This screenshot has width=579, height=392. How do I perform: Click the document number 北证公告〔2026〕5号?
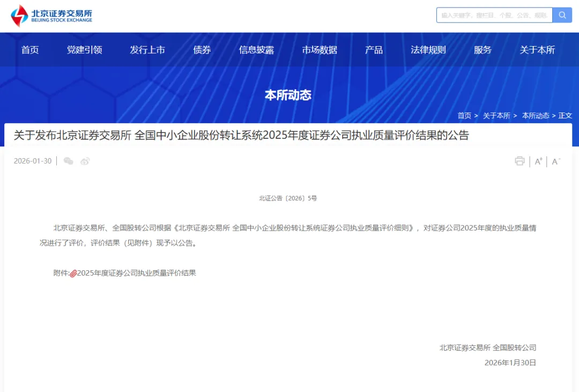(288, 198)
